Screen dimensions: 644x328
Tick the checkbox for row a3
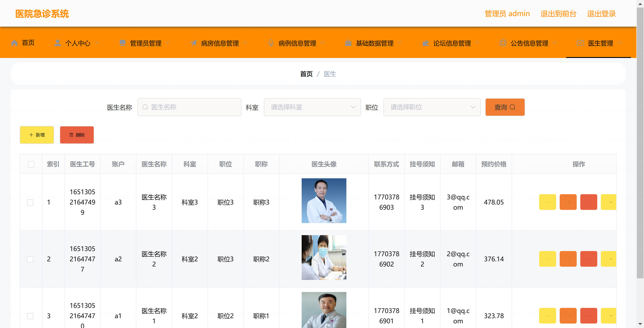(30, 202)
